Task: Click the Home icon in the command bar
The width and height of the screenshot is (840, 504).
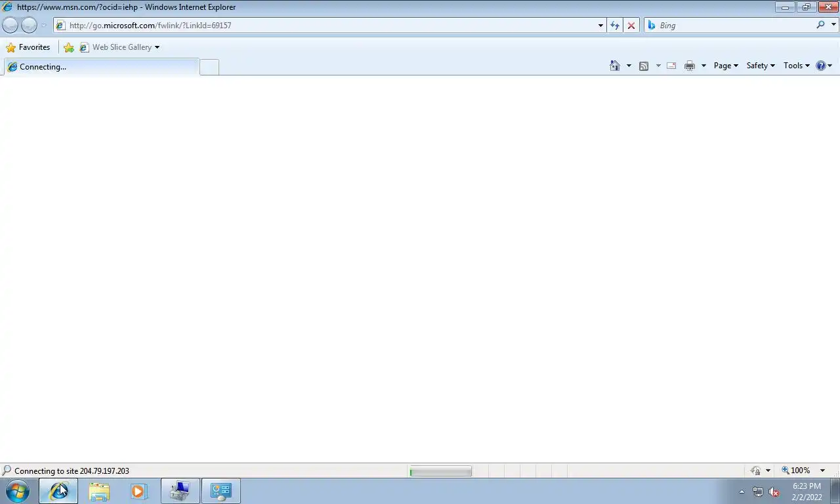Action: 615,66
